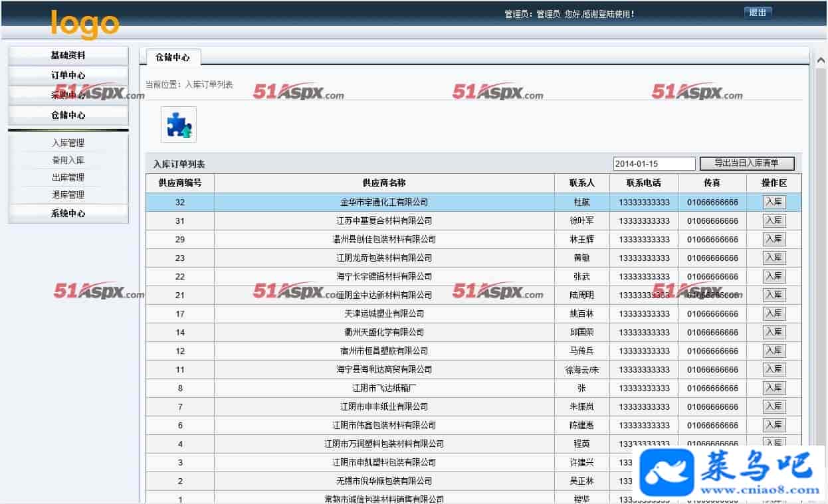Collapse the 仓储中心 sidebar section
The width and height of the screenshot is (828, 504).
tap(68, 116)
